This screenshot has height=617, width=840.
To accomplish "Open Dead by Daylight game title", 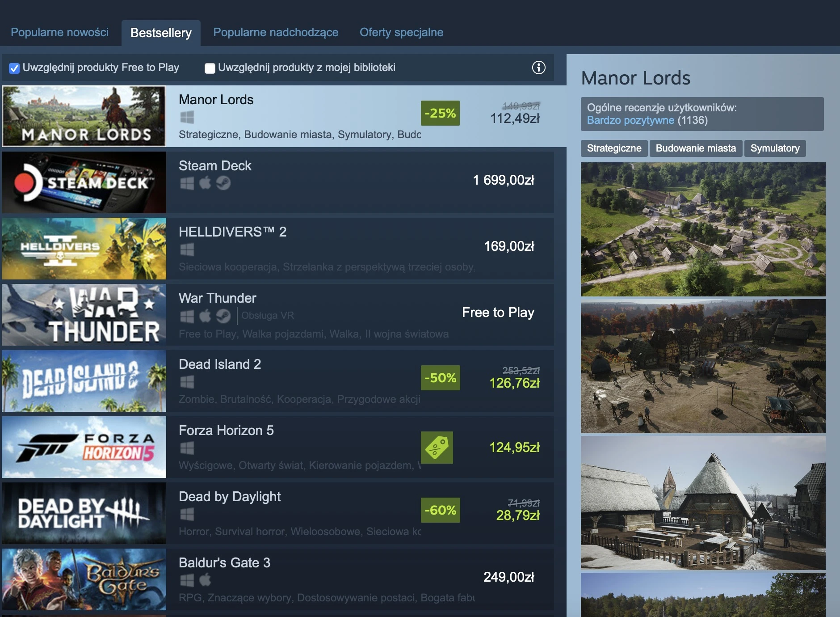I will tap(230, 496).
